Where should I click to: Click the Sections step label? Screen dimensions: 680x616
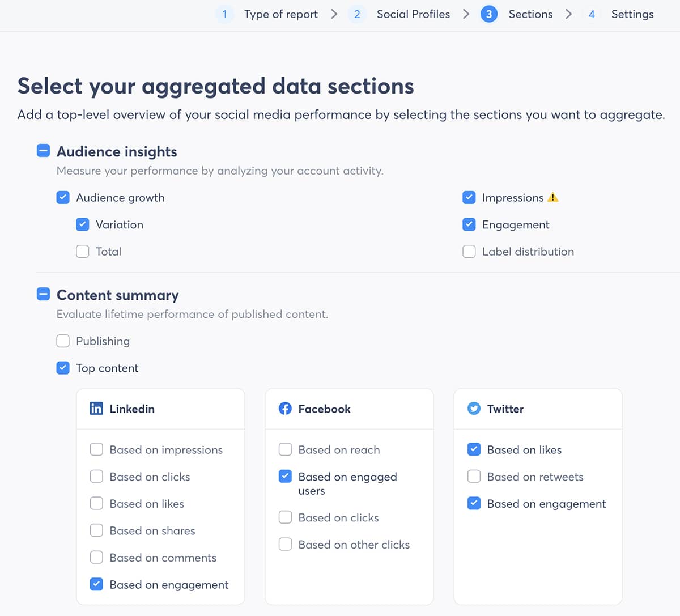coord(530,14)
